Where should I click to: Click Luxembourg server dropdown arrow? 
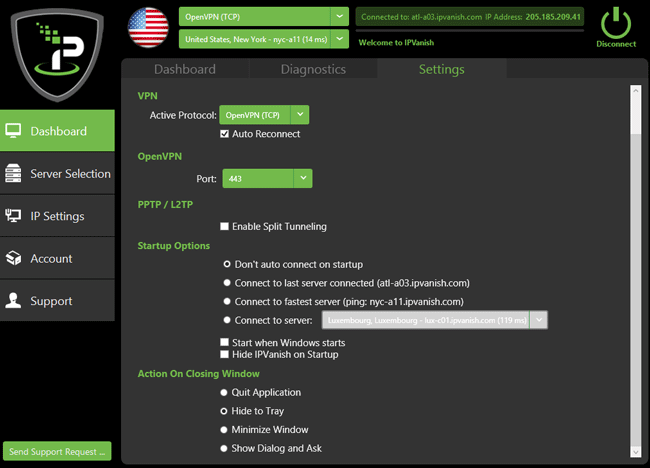coord(539,320)
